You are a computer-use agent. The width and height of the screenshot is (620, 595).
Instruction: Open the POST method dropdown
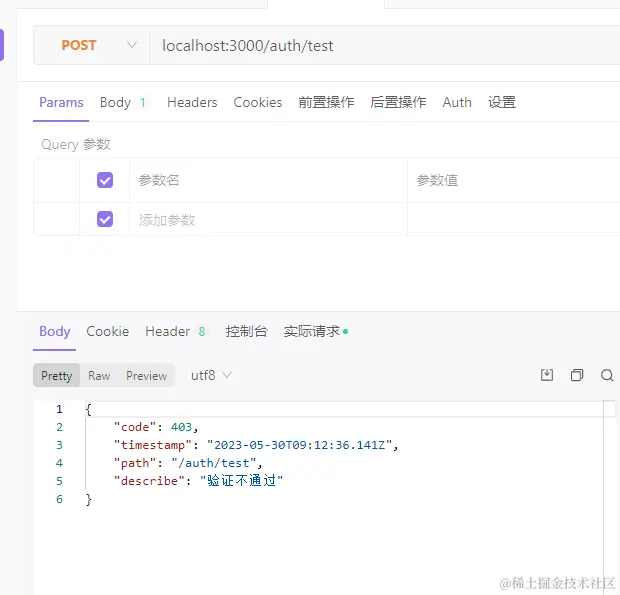[92, 45]
